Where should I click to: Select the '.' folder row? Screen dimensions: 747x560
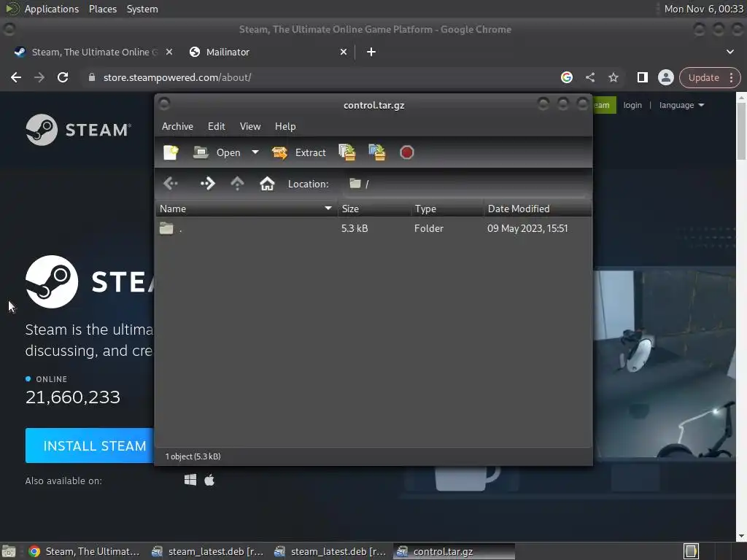[x=373, y=228]
